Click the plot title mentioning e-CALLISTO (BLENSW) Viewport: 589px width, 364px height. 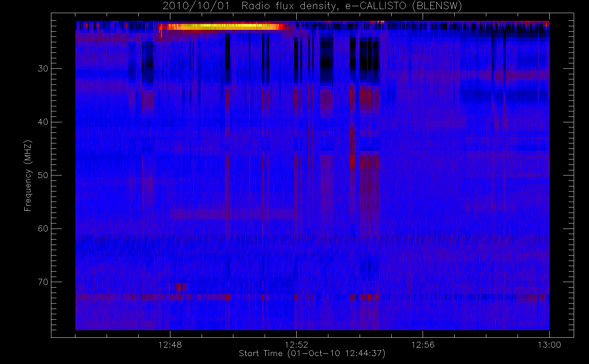[312, 6]
